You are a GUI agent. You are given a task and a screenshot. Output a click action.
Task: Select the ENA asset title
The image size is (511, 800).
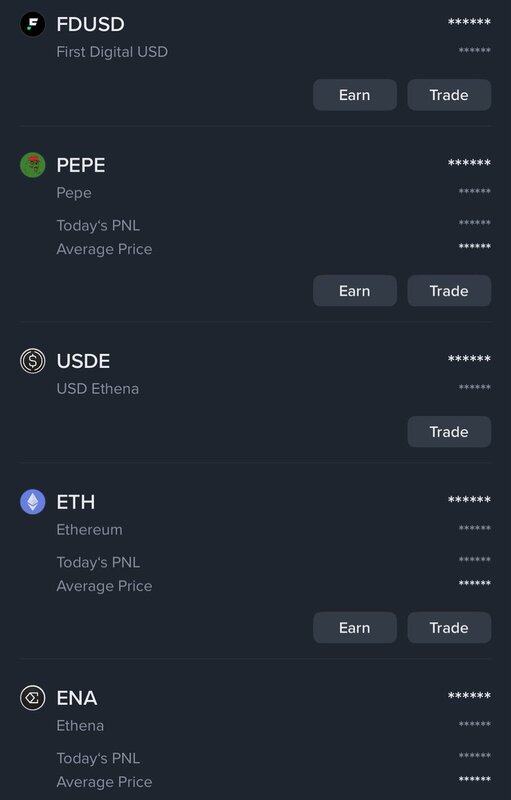point(76,697)
